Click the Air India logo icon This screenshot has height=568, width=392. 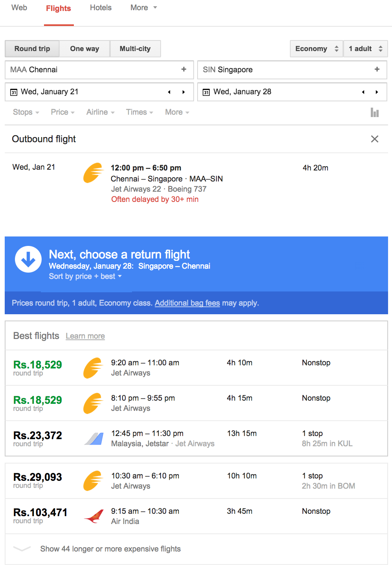(x=94, y=516)
